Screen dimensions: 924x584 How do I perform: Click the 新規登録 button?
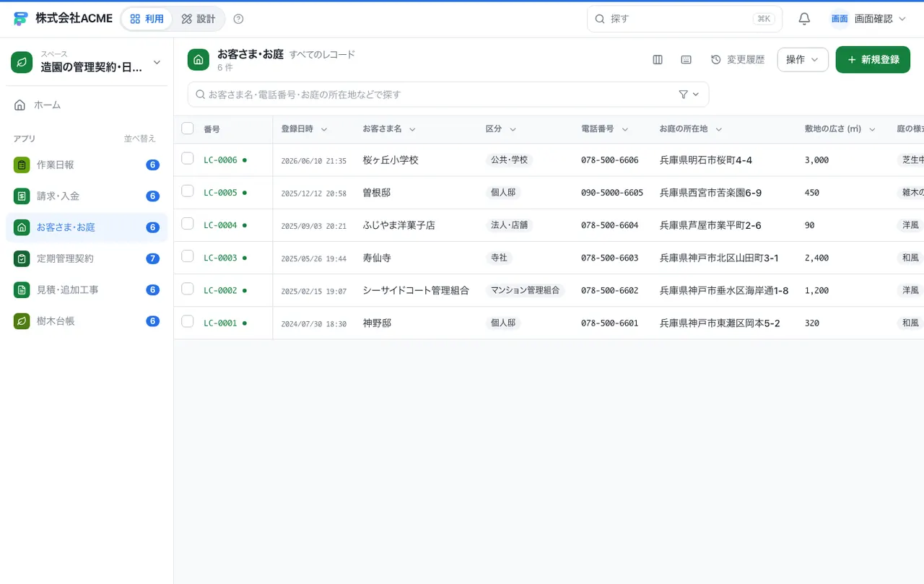[x=873, y=60]
